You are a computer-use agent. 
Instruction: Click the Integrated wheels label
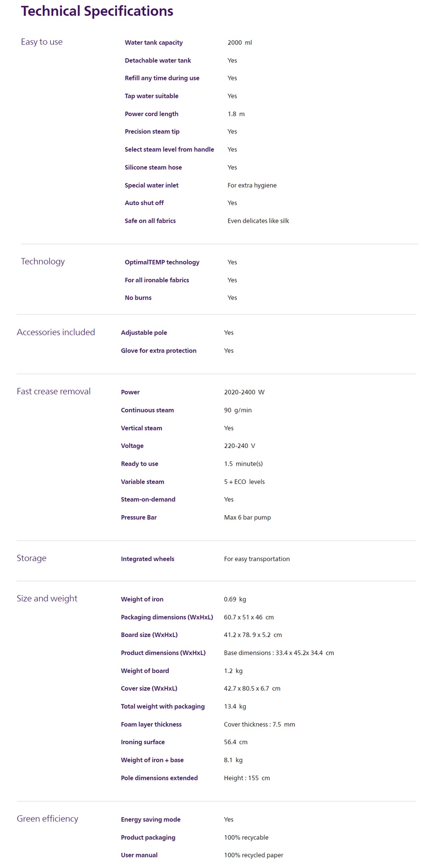147,559
